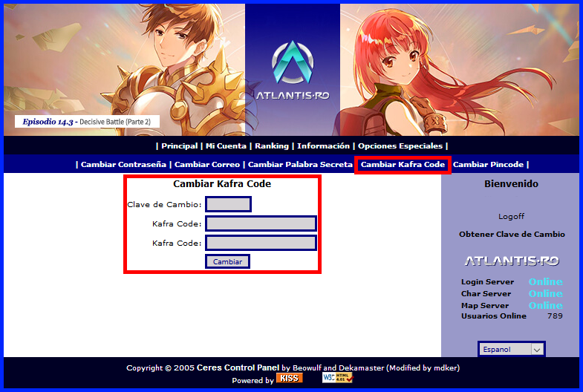Click the W3C HTML 4.01 validation badge
Viewport: 583px width, 392px height.
[338, 378]
